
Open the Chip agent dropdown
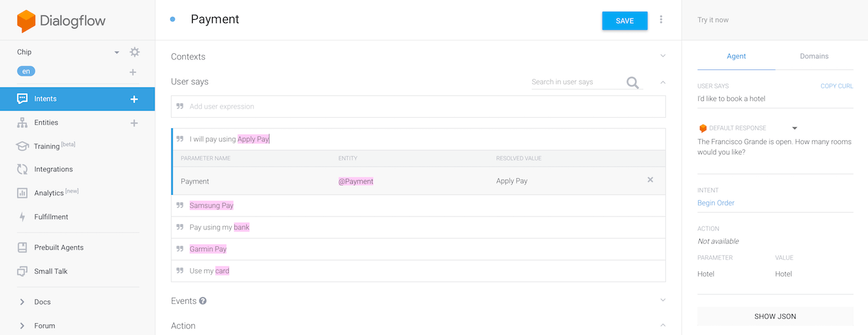tap(117, 53)
